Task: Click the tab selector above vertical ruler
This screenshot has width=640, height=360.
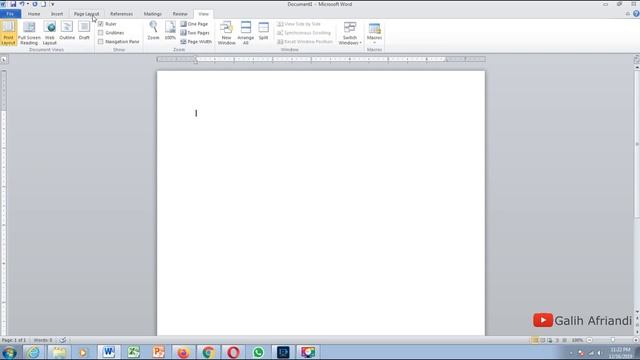Action: click(x=4, y=60)
